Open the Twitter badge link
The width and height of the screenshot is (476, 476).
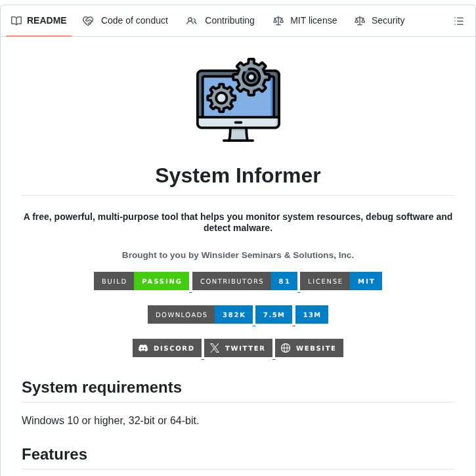coord(238,348)
